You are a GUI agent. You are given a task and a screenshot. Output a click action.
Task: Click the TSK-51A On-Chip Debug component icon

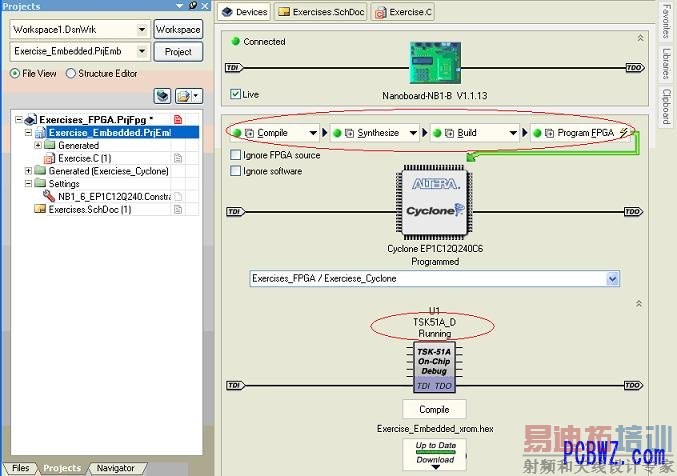[434, 368]
